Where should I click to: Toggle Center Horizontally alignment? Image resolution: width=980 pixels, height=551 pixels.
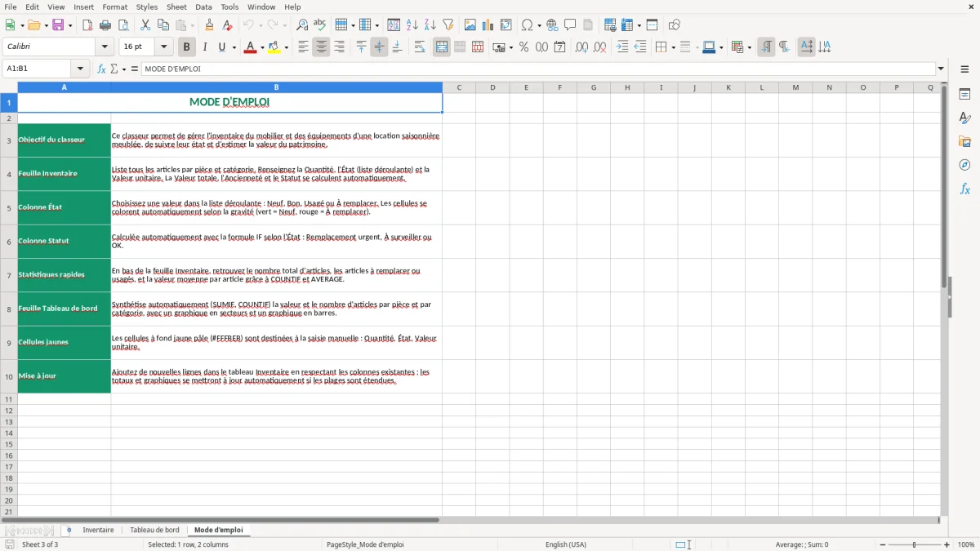click(x=321, y=47)
